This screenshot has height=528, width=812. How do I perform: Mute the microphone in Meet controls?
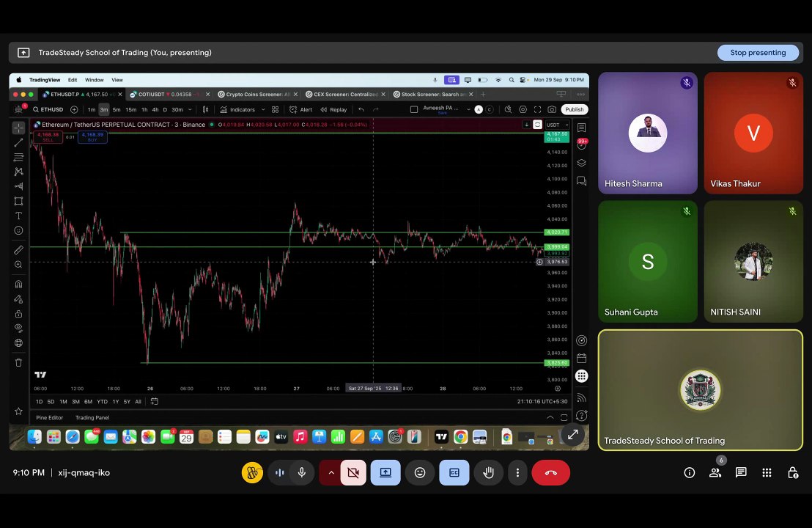pos(302,472)
